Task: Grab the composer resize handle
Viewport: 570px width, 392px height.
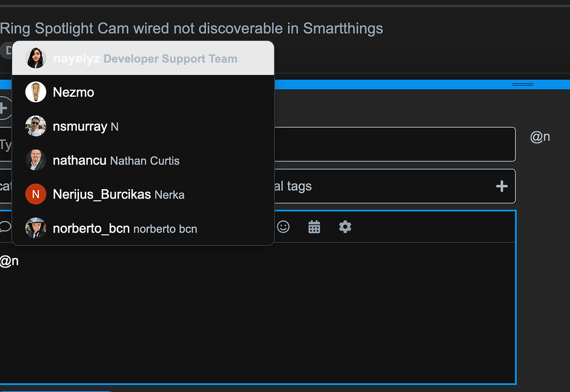Action: click(522, 85)
